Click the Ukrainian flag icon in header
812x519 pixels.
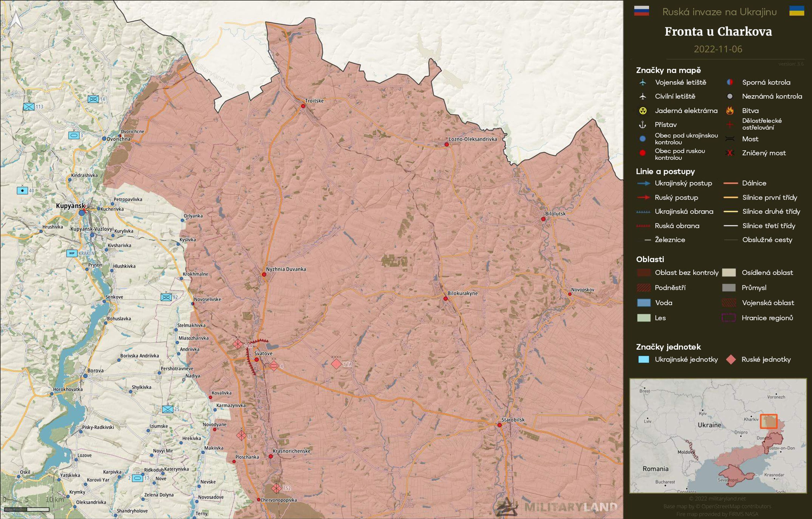(797, 11)
